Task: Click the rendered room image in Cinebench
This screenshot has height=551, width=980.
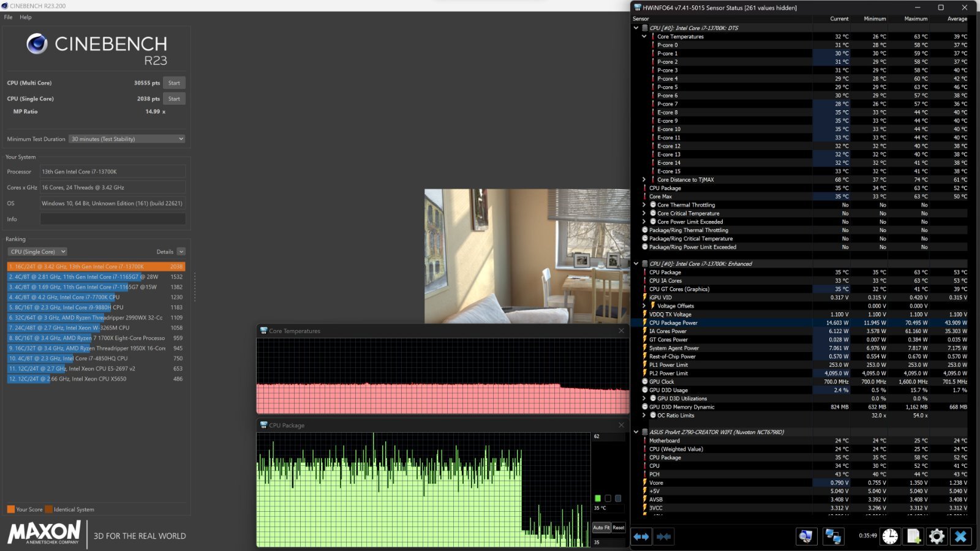Action: [x=527, y=256]
